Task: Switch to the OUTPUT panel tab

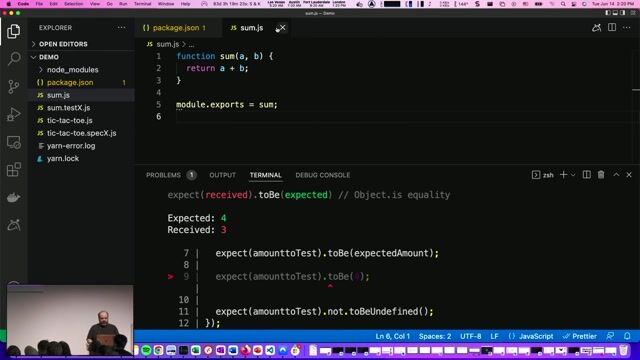Action: (222, 175)
